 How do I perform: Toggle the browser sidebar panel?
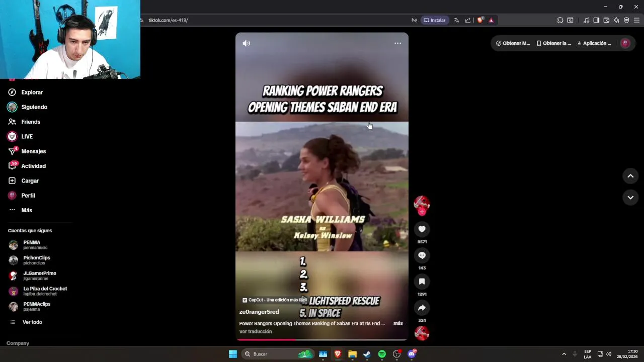(x=596, y=20)
